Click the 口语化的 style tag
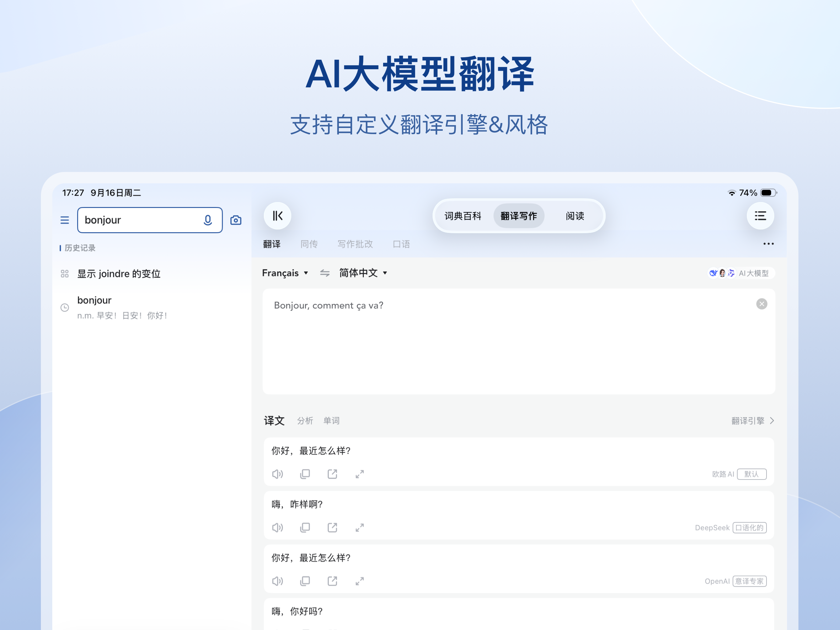840x630 pixels. click(x=749, y=527)
